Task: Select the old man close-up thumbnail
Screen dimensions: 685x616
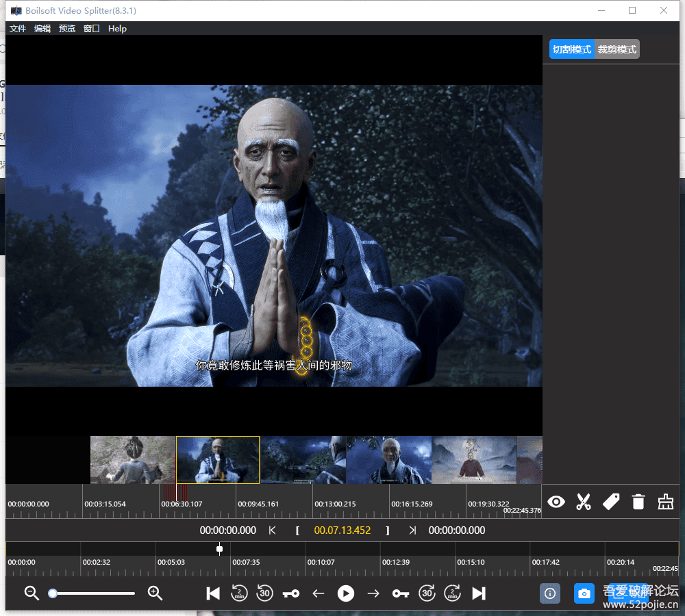Action: [389, 460]
